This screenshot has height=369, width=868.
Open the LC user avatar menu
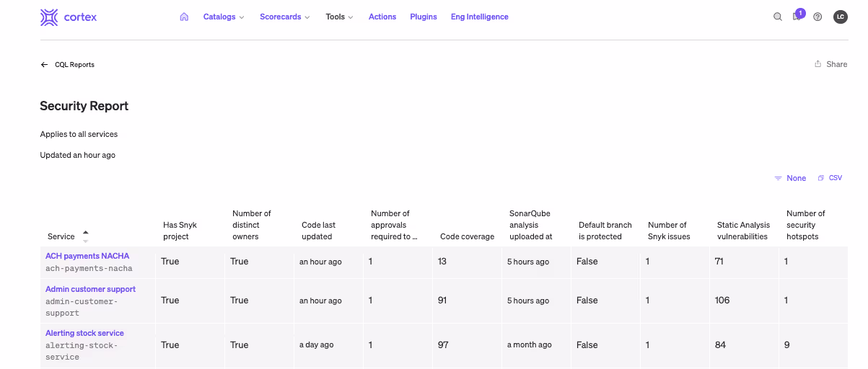pyautogui.click(x=840, y=17)
